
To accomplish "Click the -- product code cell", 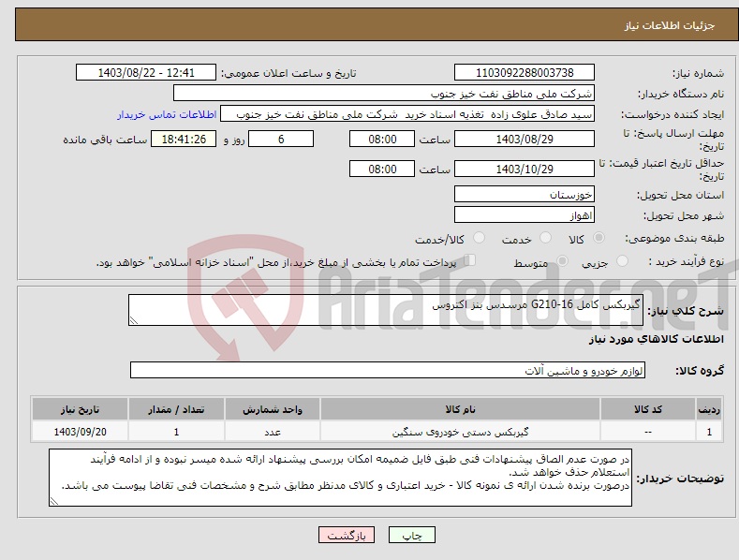I will [648, 432].
